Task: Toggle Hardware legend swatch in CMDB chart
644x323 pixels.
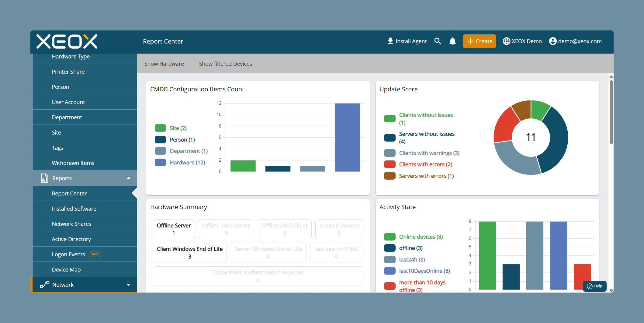Action: (160, 163)
